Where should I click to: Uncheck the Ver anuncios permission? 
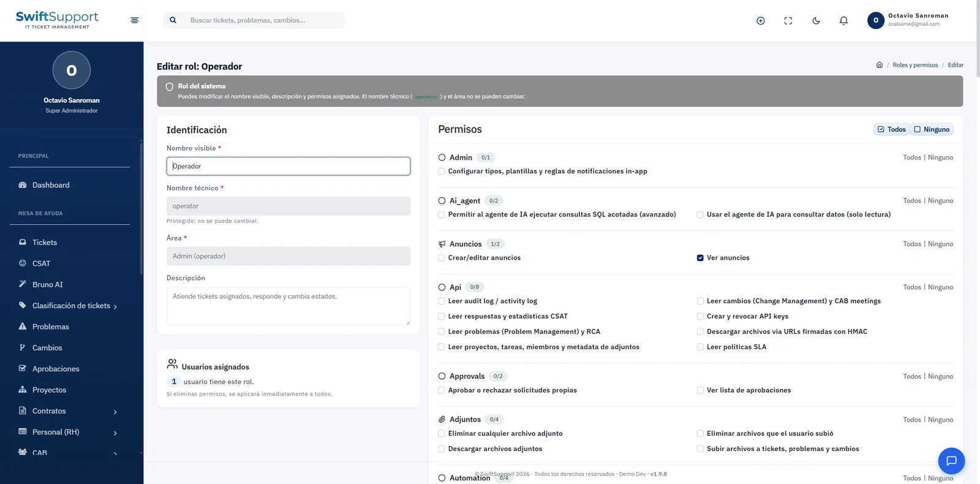click(700, 258)
